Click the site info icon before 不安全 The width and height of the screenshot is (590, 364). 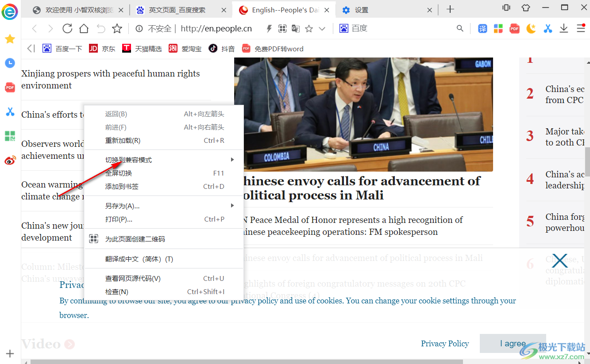(139, 29)
